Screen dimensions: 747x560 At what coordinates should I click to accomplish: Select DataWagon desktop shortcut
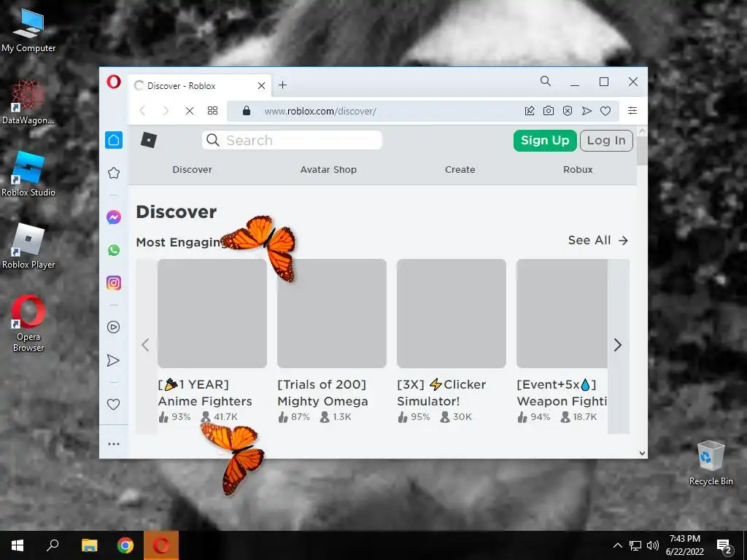(28, 102)
